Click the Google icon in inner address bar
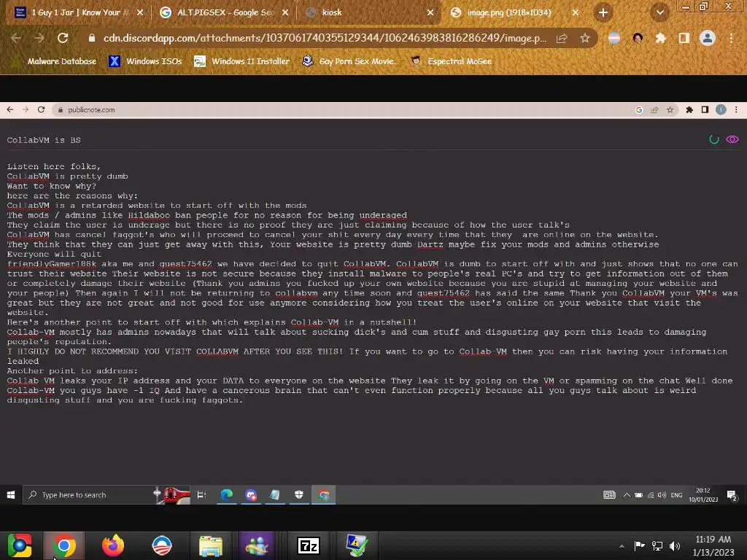The height and width of the screenshot is (560, 747). (639, 110)
